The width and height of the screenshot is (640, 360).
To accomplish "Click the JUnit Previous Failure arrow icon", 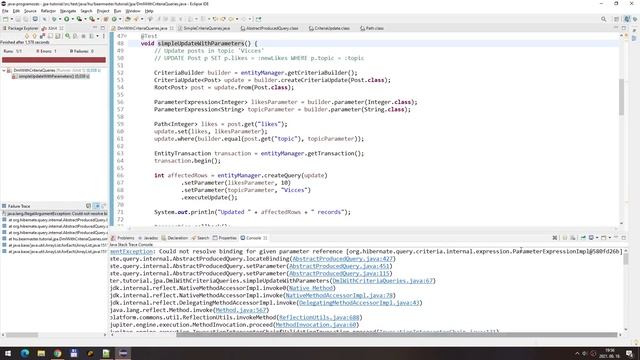I will 34,36.
